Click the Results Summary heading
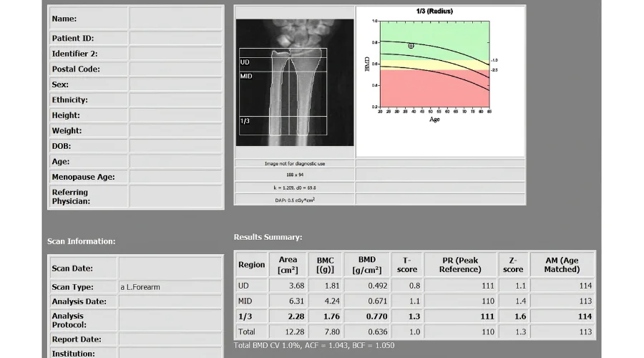The width and height of the screenshot is (644, 358). point(268,237)
